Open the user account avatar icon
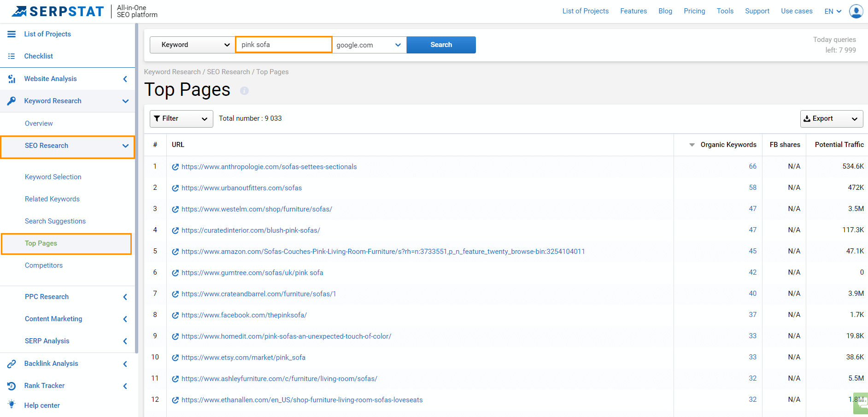 pos(856,11)
